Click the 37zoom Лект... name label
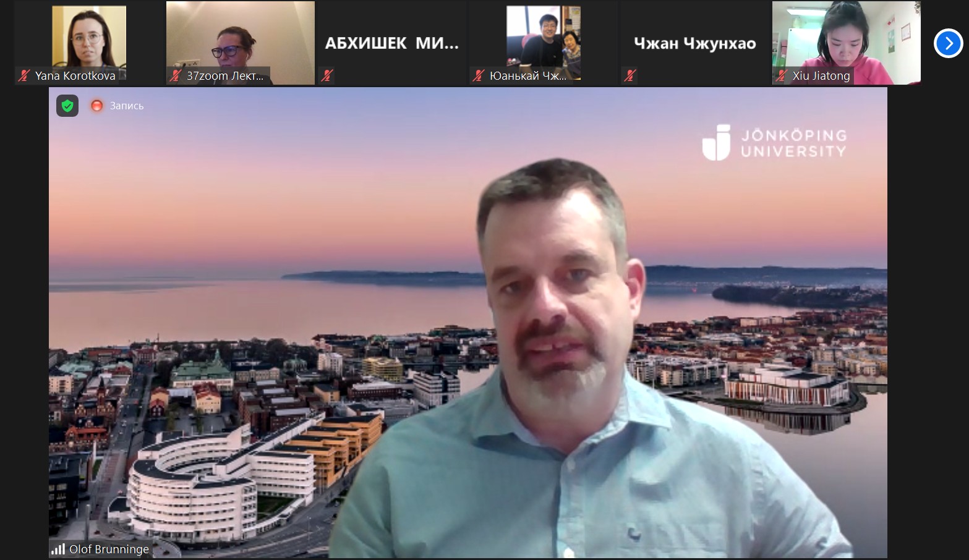Viewport: 969px width, 560px height. point(225,75)
